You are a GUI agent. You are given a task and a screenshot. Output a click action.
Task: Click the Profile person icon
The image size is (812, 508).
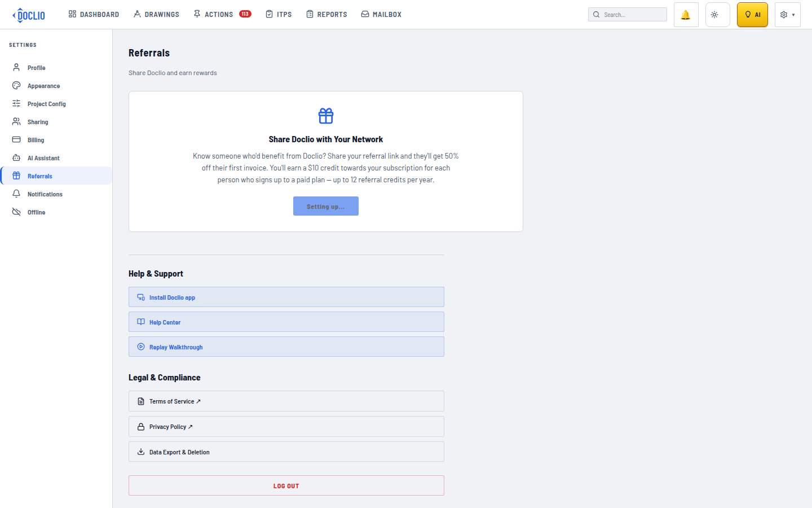click(x=16, y=67)
